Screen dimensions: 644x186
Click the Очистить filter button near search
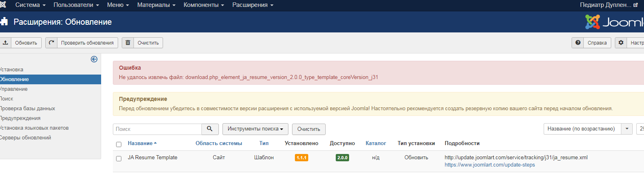(309, 129)
